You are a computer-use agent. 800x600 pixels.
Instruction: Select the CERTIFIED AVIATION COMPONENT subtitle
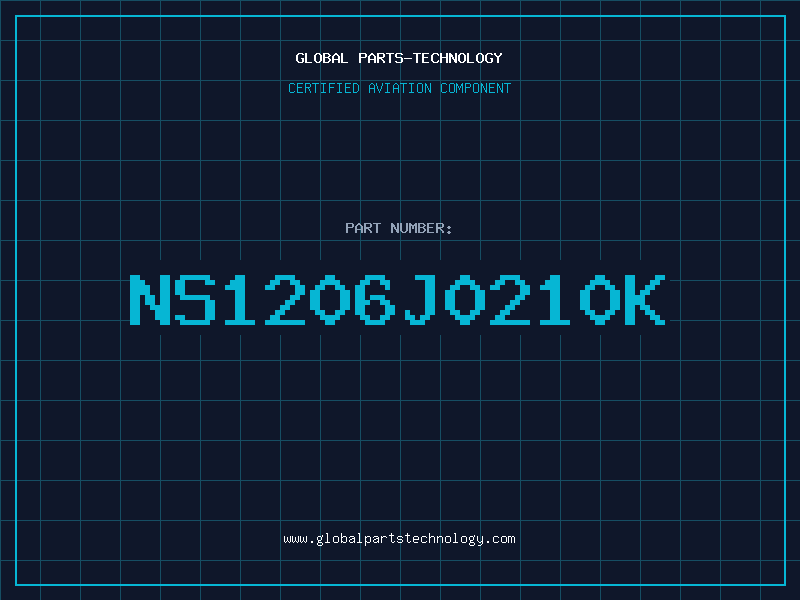[x=399, y=88]
